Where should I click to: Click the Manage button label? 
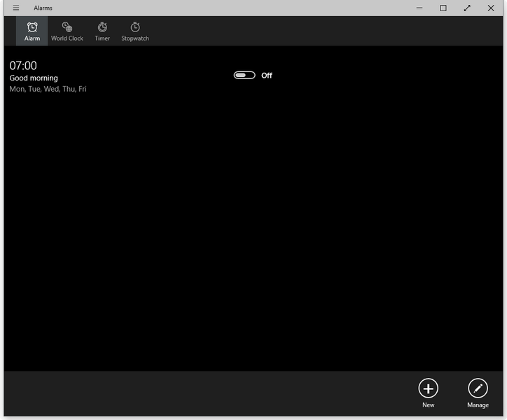478,405
